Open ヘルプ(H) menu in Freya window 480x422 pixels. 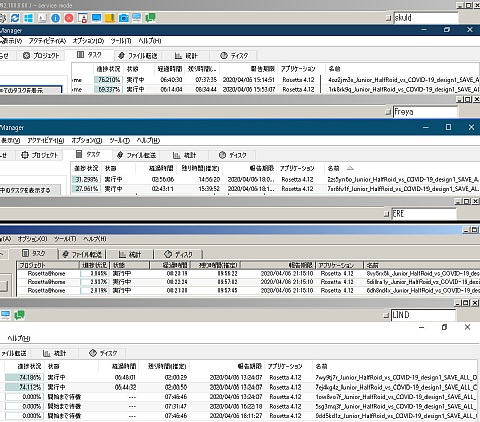tap(148, 141)
